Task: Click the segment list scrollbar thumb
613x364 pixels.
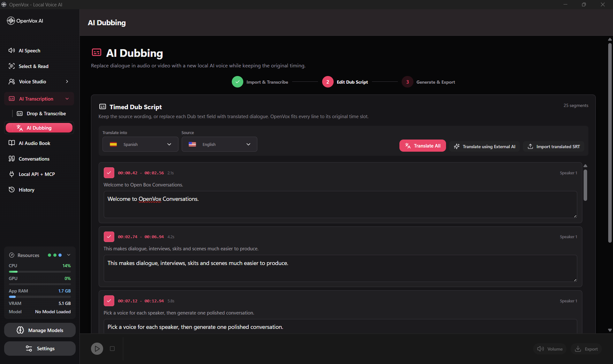Action: click(x=586, y=185)
